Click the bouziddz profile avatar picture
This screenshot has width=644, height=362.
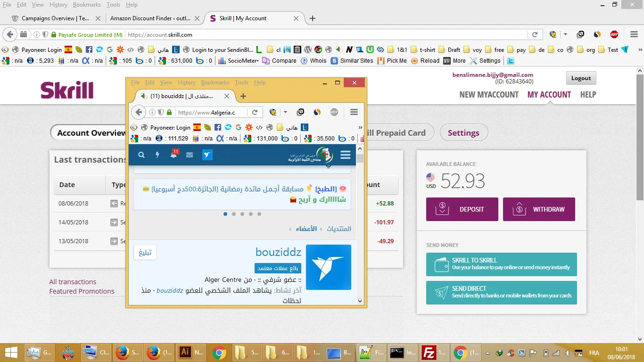point(328,267)
